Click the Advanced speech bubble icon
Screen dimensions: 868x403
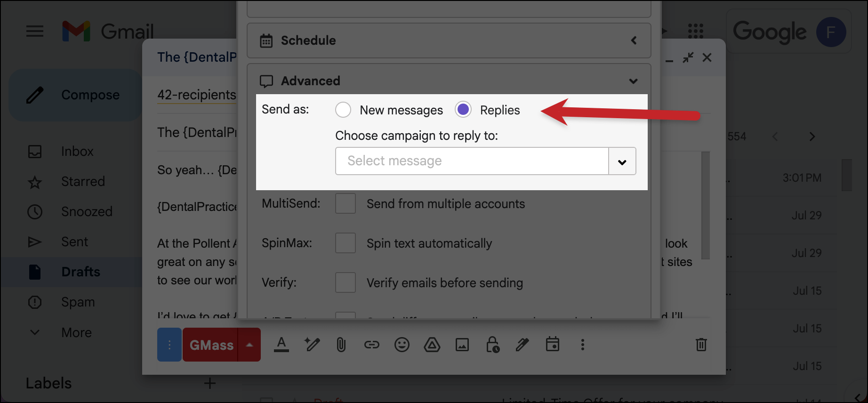[266, 81]
